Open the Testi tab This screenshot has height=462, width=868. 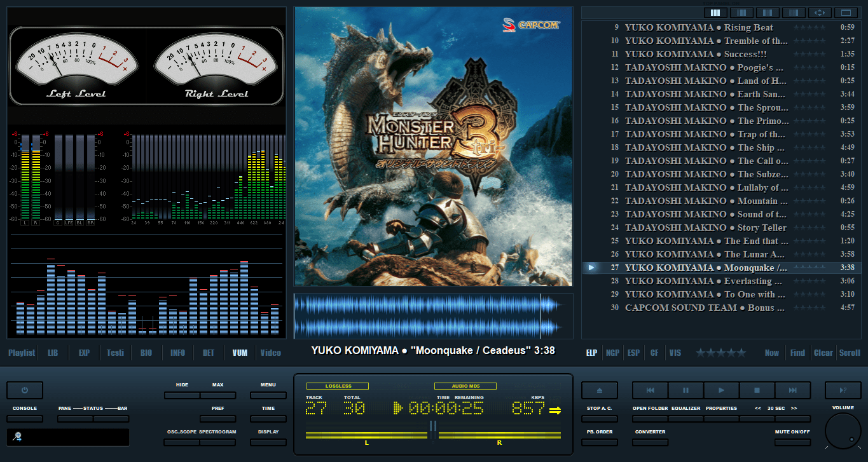point(115,353)
